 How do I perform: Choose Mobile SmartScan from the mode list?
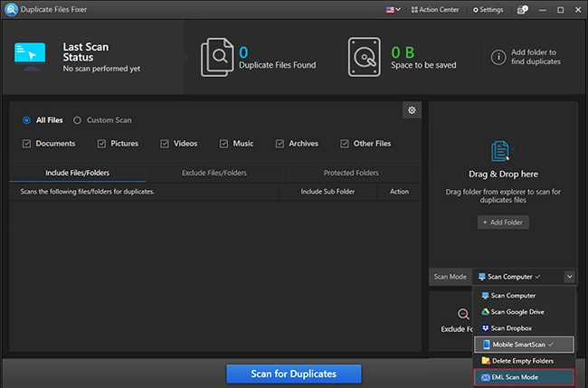point(524,345)
